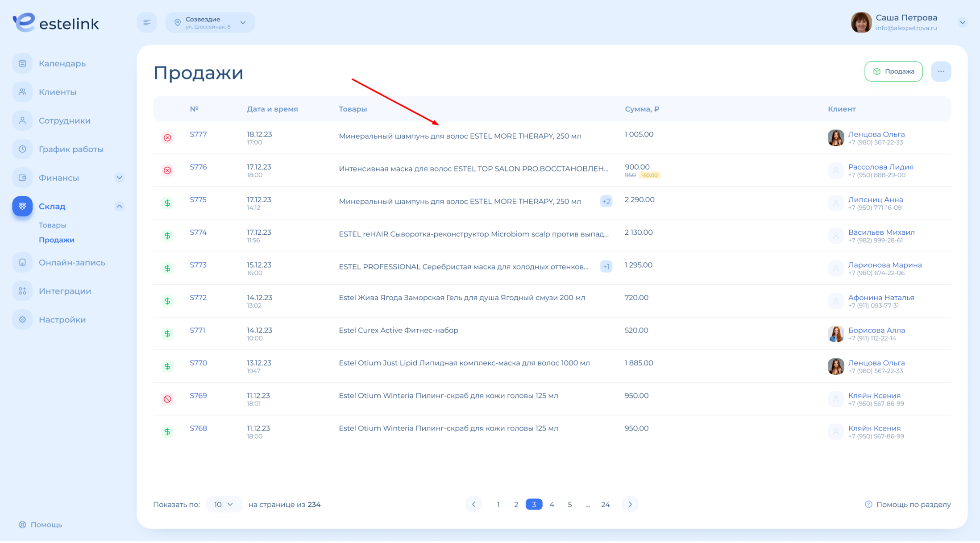
Task: Open Сотрудники icon in sidebar
Action: (22, 120)
